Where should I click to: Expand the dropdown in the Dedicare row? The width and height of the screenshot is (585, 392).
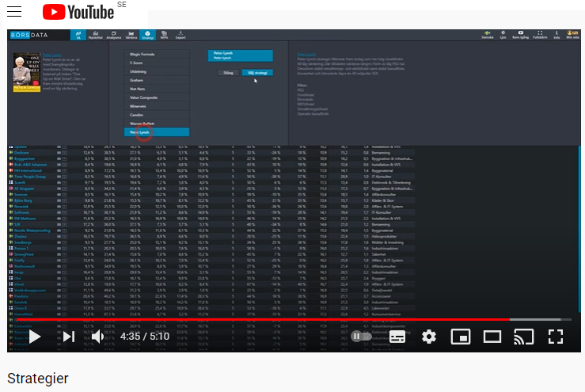pyautogui.click(x=65, y=153)
